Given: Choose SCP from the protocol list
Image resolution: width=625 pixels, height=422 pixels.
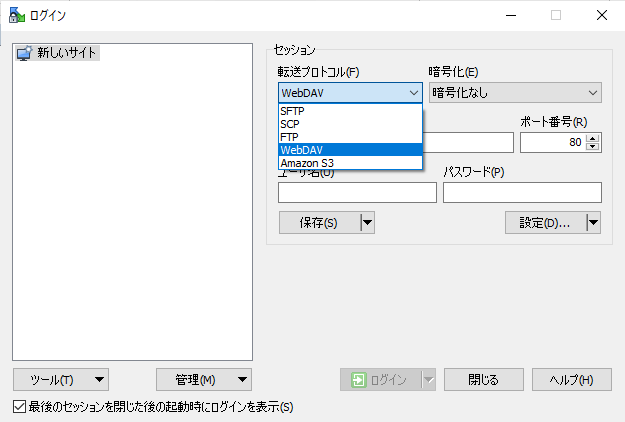Looking at the screenshot, I should [350, 124].
